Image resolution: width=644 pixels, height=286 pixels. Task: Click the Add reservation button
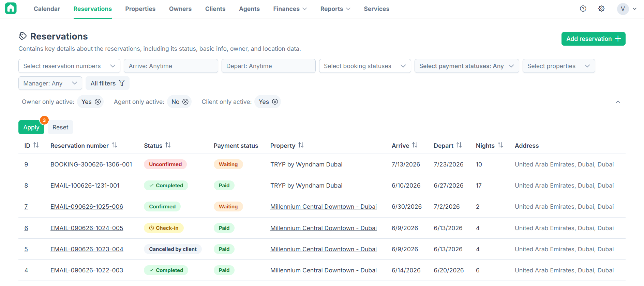click(x=593, y=39)
